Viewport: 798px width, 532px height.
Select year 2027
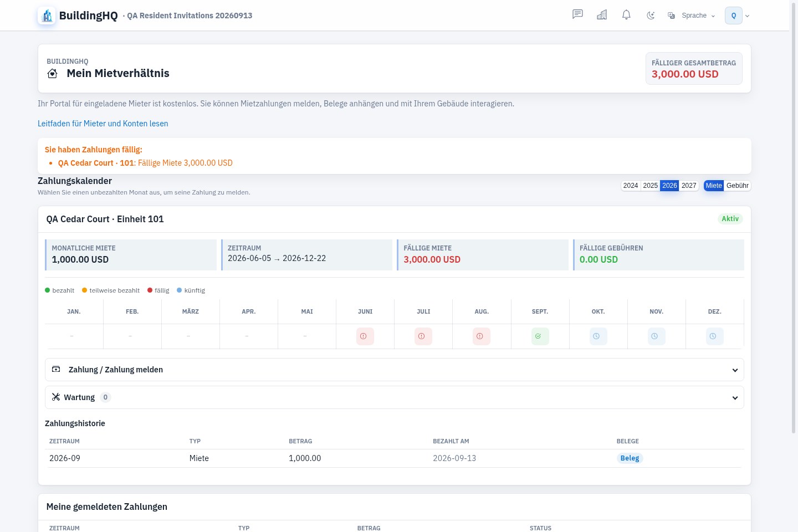click(689, 186)
